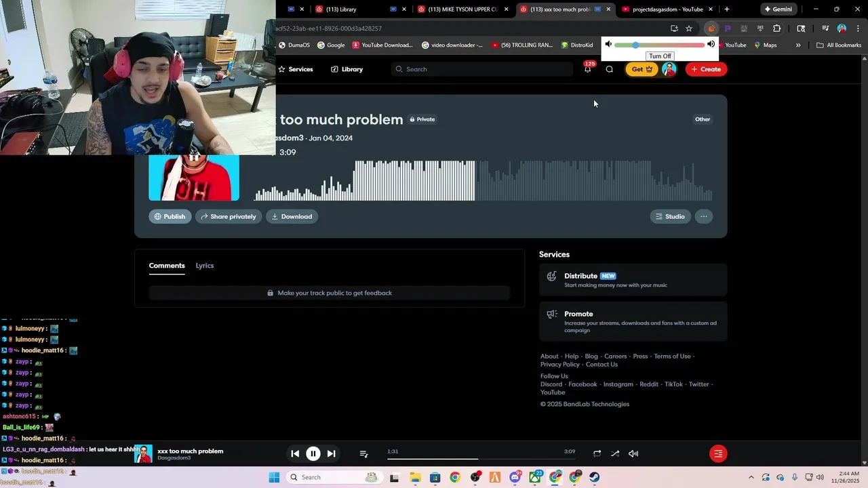Viewport: 868px width, 488px height.
Task: Switch to the MIKE TYSON UPPER CU tab
Action: [x=462, y=9]
